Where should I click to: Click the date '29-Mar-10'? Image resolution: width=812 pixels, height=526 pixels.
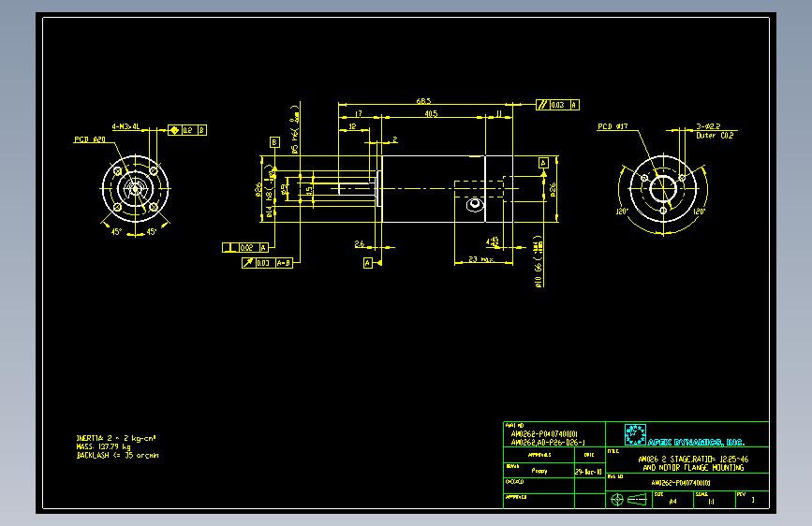pyautogui.click(x=589, y=472)
